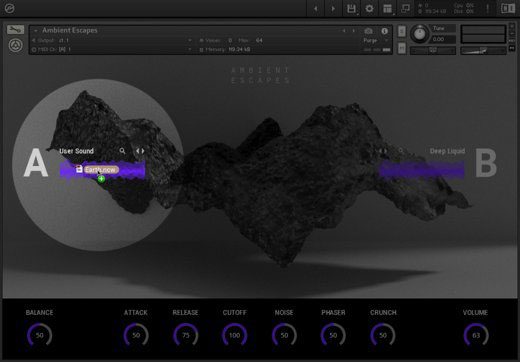520x362 pixels.
Task: Expand the Ambient Escapes instrument dropdown arrow
Action: pyautogui.click(x=36, y=31)
